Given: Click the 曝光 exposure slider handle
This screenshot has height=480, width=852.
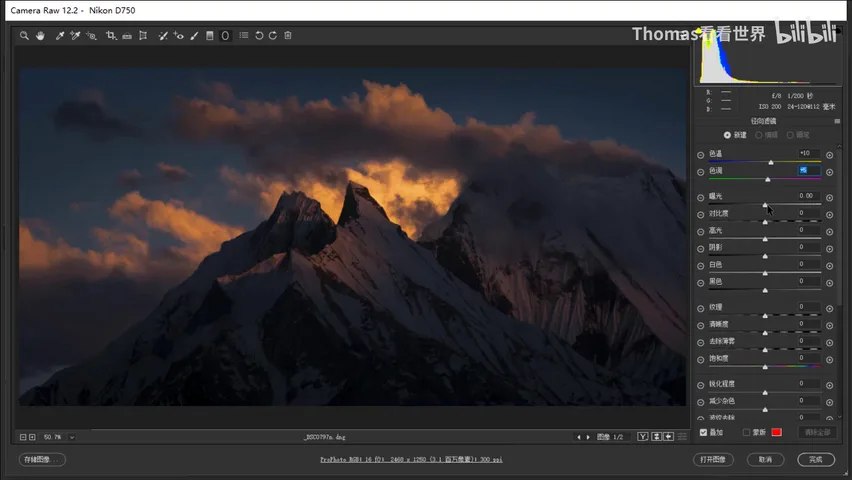Looking at the screenshot, I should coord(765,205).
